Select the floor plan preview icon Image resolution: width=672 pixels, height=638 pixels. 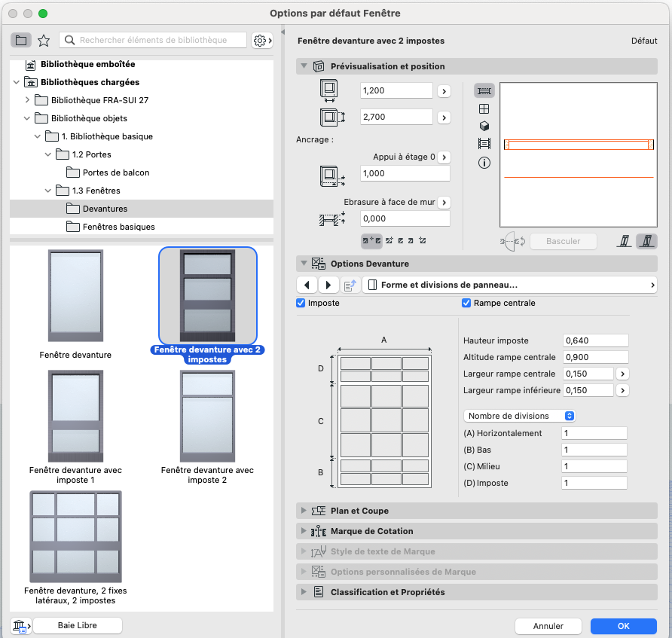(484, 91)
